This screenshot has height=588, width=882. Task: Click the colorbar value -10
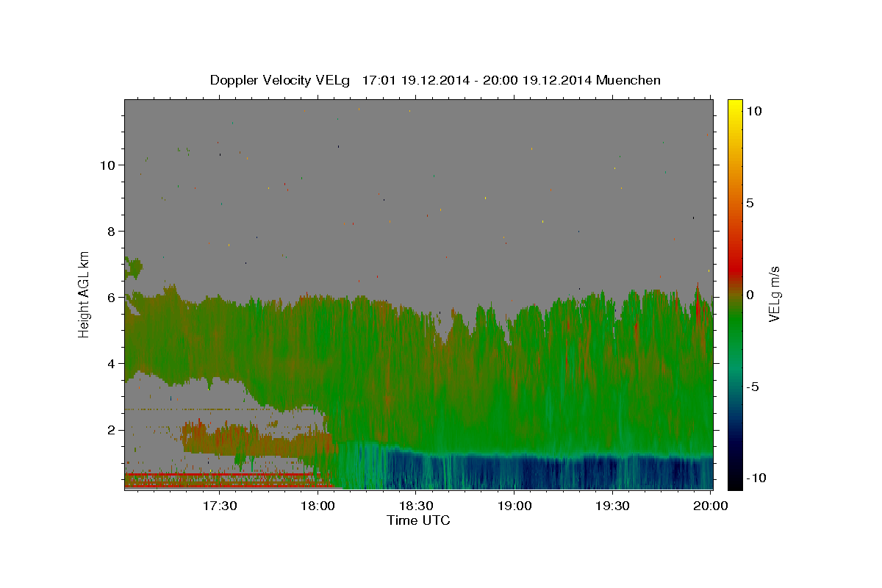(x=757, y=478)
